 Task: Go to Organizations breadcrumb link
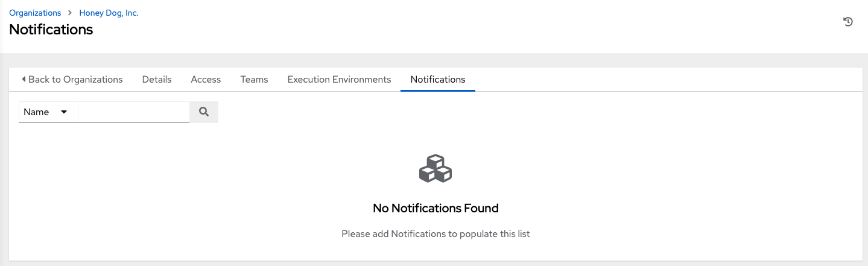point(35,13)
